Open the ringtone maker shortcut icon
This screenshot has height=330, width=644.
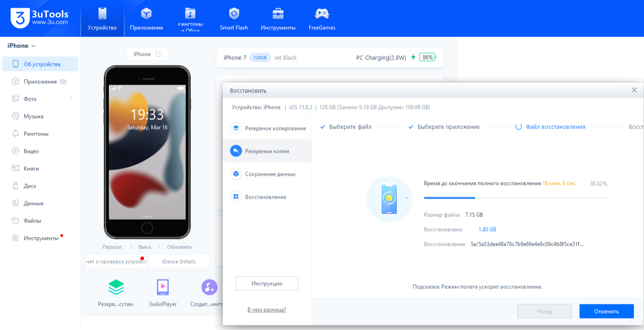point(209,287)
